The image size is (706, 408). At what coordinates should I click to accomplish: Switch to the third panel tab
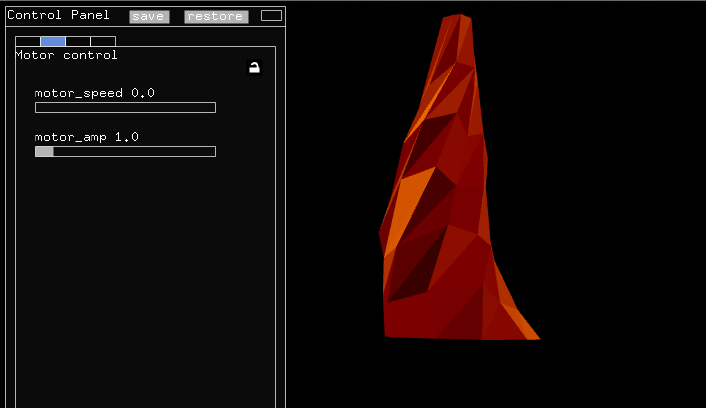coord(78,41)
